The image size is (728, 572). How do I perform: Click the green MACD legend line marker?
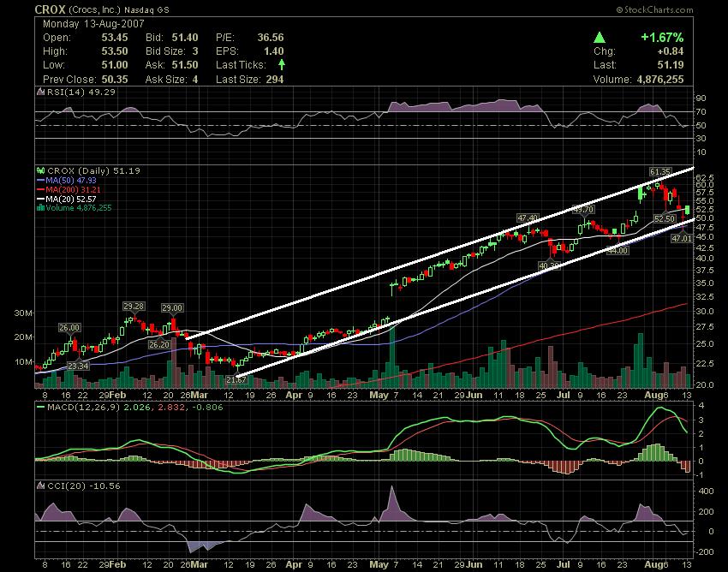pos(41,408)
